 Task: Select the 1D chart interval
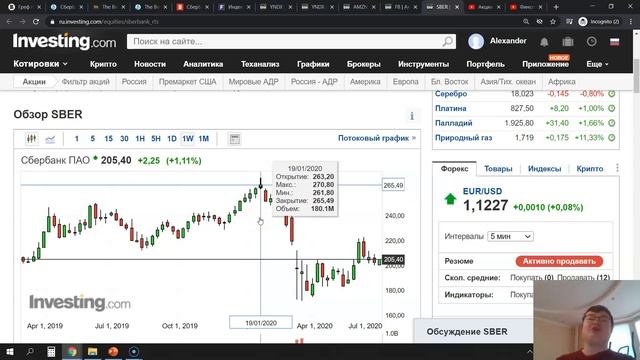pos(172,139)
